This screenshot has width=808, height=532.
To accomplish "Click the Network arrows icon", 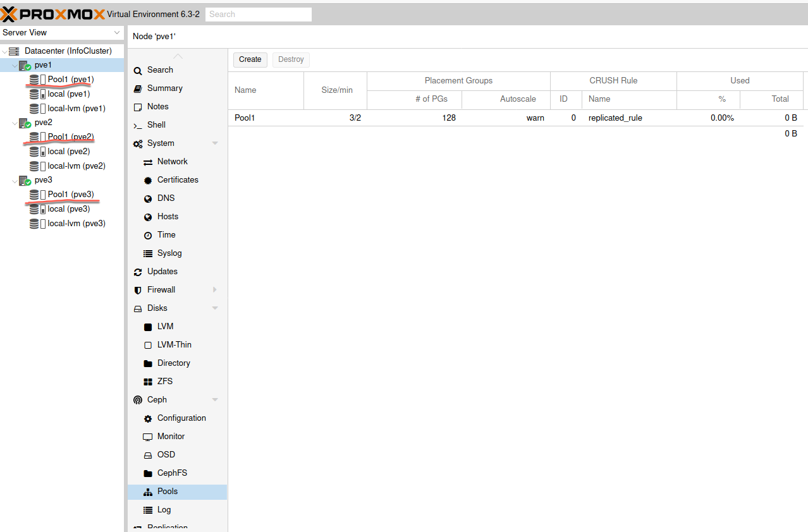I will pyautogui.click(x=148, y=162).
